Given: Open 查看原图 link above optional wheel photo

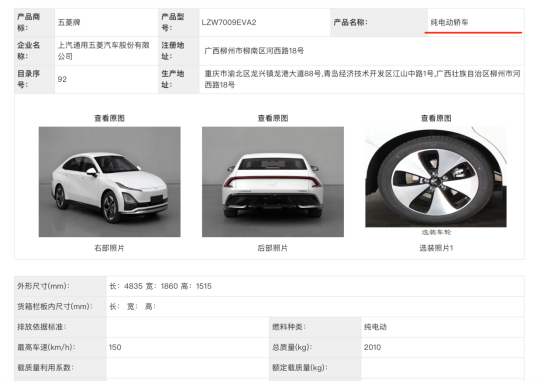Looking at the screenshot, I should 436,118.
